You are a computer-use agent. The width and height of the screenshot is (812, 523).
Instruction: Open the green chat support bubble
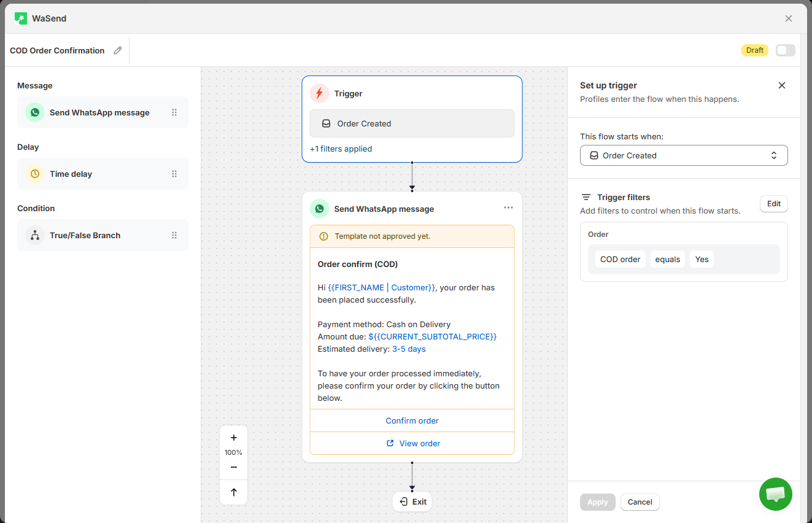[x=776, y=494]
